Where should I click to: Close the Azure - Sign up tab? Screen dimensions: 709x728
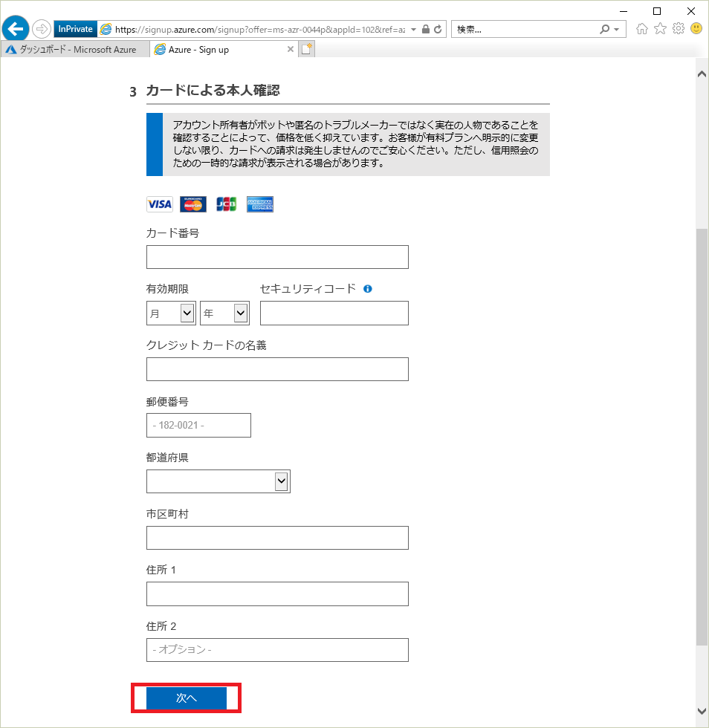(x=291, y=49)
